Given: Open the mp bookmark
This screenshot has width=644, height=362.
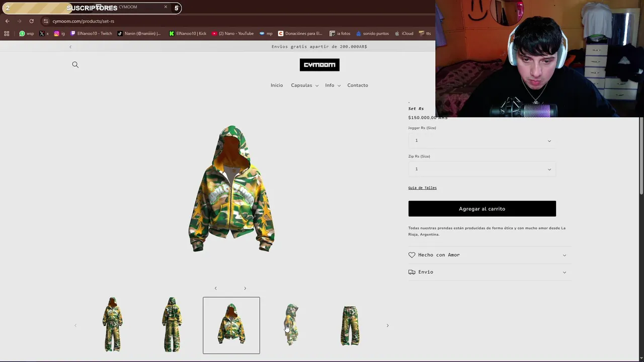Looking at the screenshot, I should point(266,34).
